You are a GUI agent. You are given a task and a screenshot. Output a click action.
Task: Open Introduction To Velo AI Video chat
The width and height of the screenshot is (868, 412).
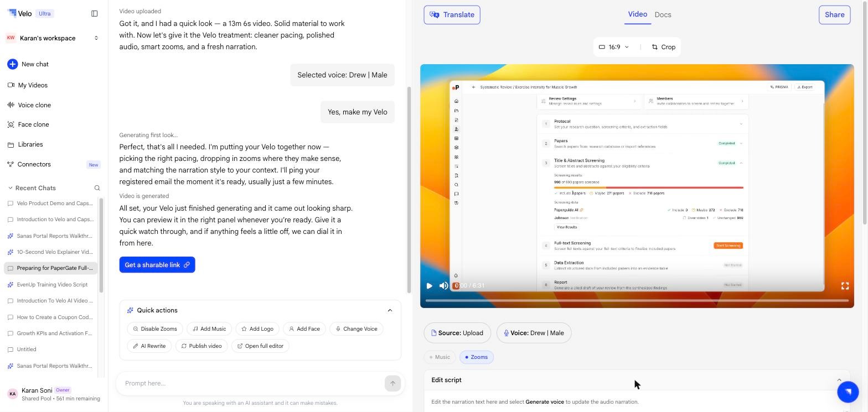tap(50, 301)
